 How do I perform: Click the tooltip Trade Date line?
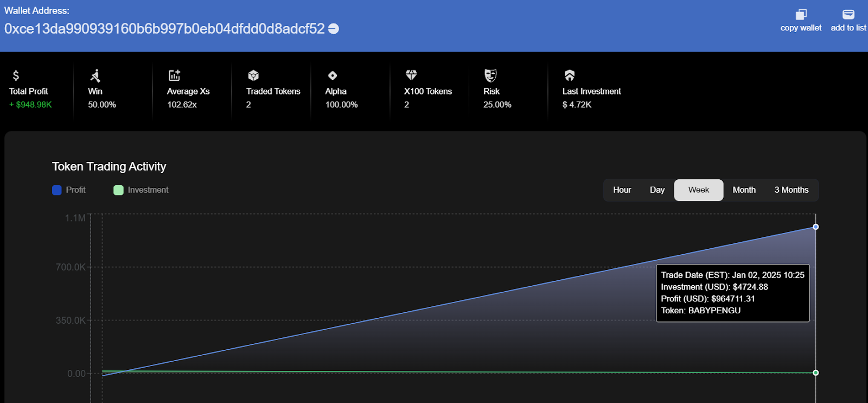[x=732, y=275]
